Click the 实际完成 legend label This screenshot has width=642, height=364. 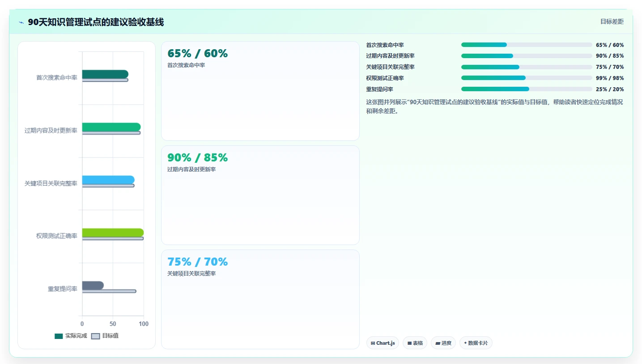pyautogui.click(x=76, y=336)
